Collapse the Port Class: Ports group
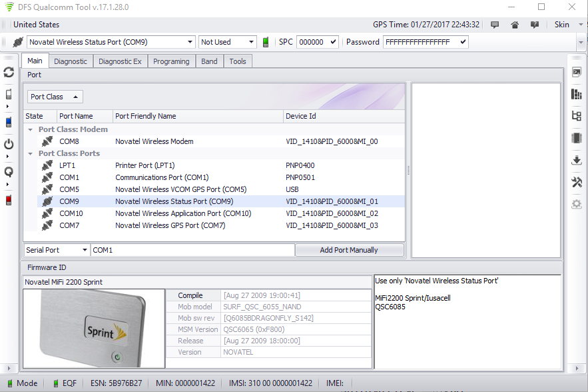 pyautogui.click(x=31, y=153)
